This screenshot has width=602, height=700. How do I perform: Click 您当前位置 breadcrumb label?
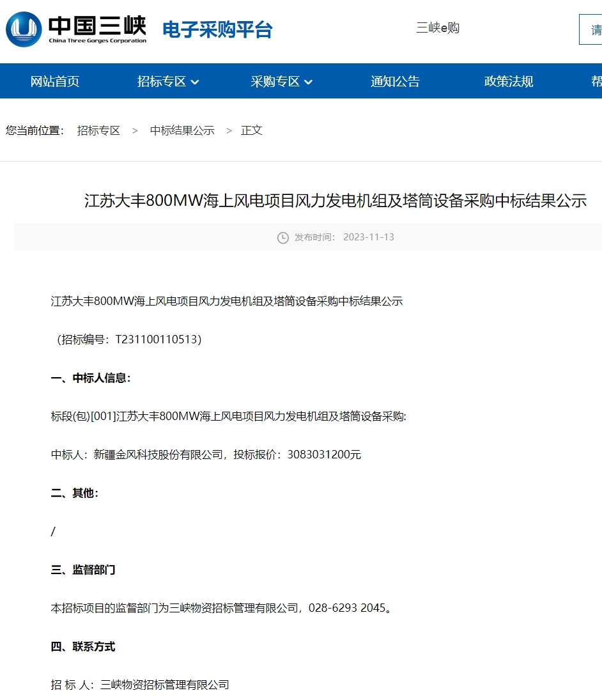pyautogui.click(x=35, y=130)
